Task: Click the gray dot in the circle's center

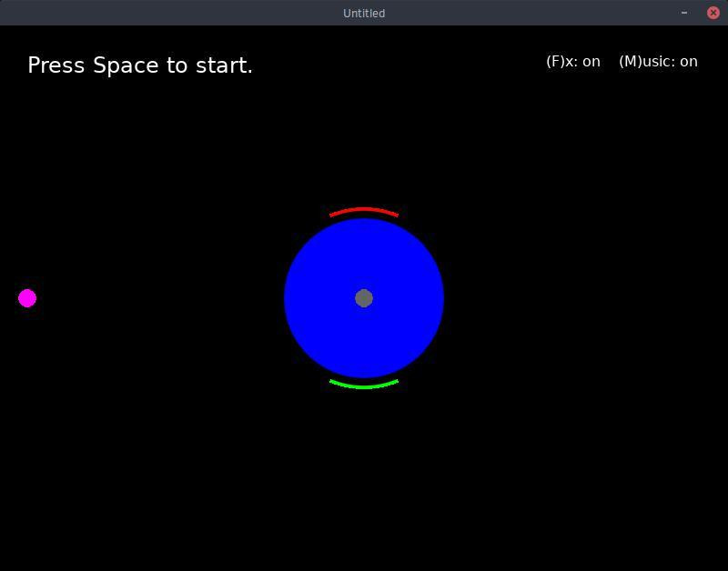Action: [x=364, y=298]
